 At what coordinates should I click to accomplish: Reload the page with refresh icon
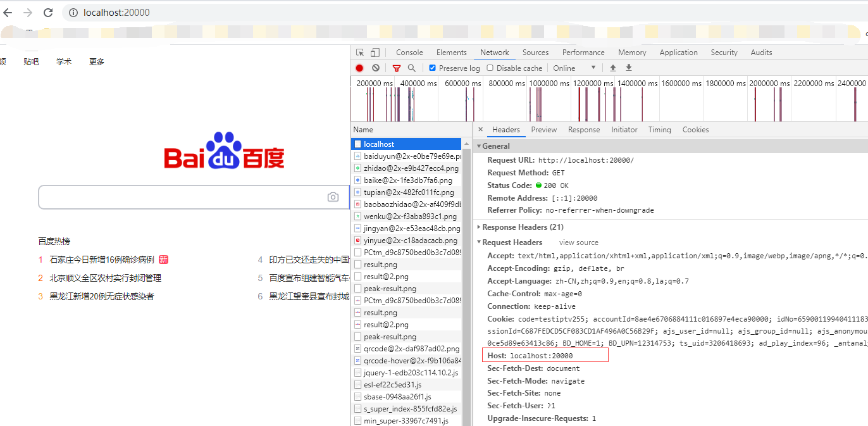click(48, 13)
